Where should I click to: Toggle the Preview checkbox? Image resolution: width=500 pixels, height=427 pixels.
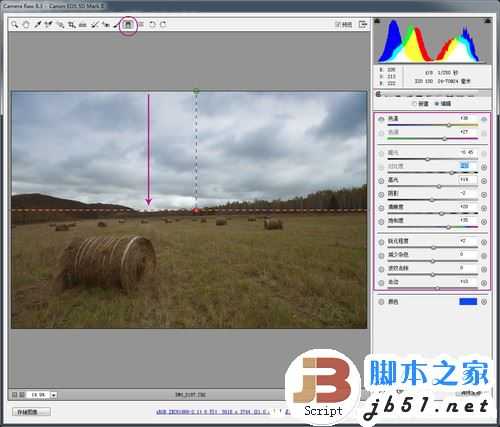coord(337,25)
